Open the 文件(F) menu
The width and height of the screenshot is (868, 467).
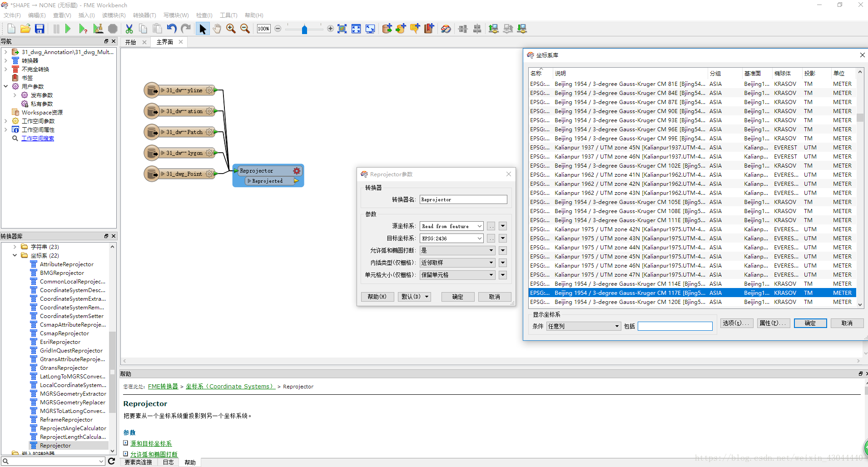click(x=12, y=15)
